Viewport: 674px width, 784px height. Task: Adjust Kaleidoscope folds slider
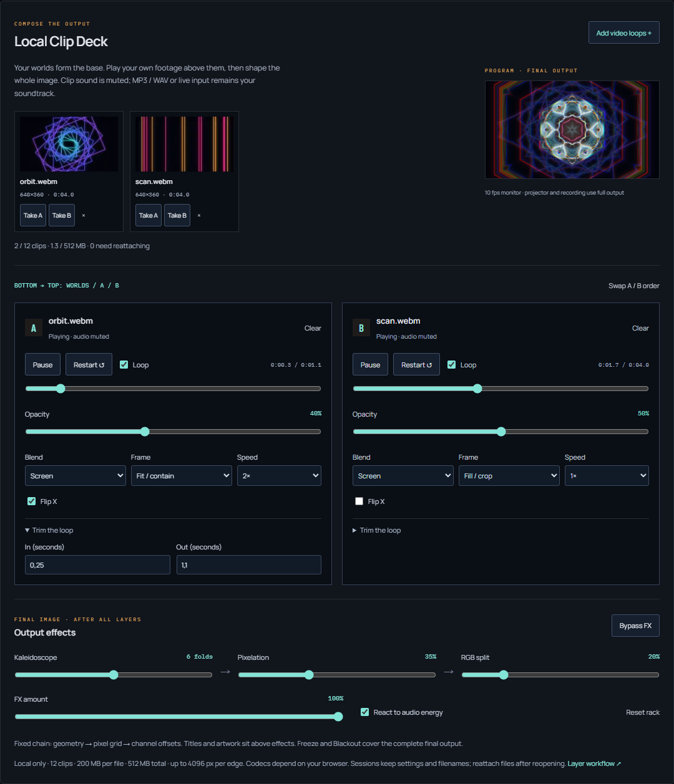coord(114,675)
